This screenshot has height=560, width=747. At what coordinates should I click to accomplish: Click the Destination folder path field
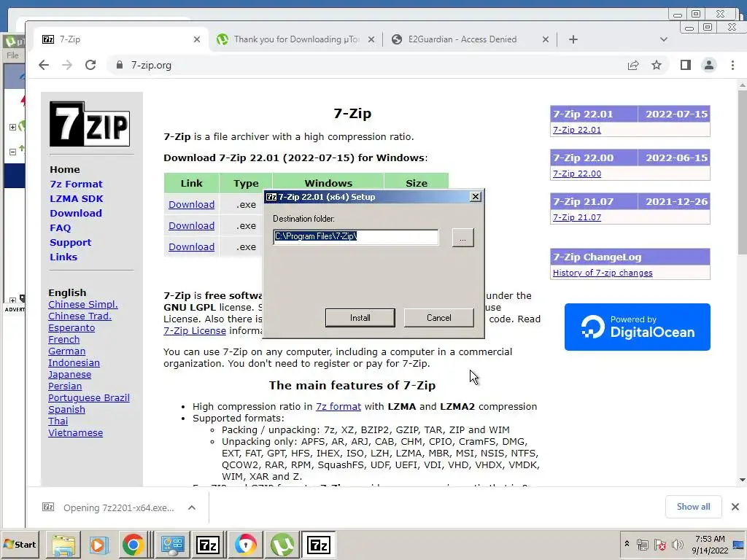[x=356, y=237]
